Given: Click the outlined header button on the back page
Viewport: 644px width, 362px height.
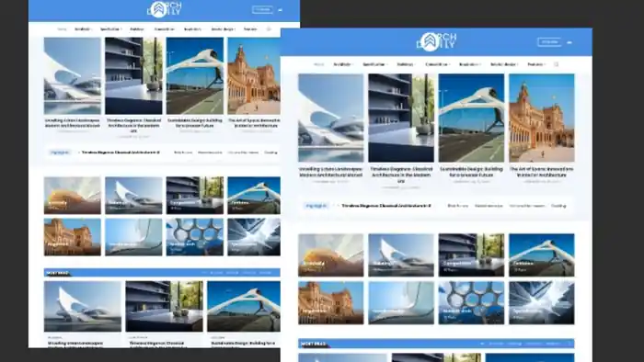Looking at the screenshot, I should [x=262, y=9].
